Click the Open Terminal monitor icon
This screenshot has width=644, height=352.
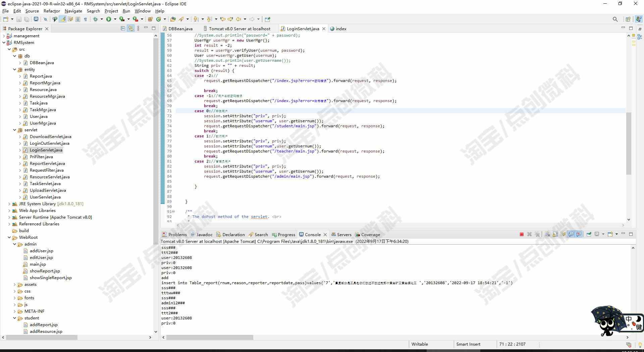[x=36, y=19]
